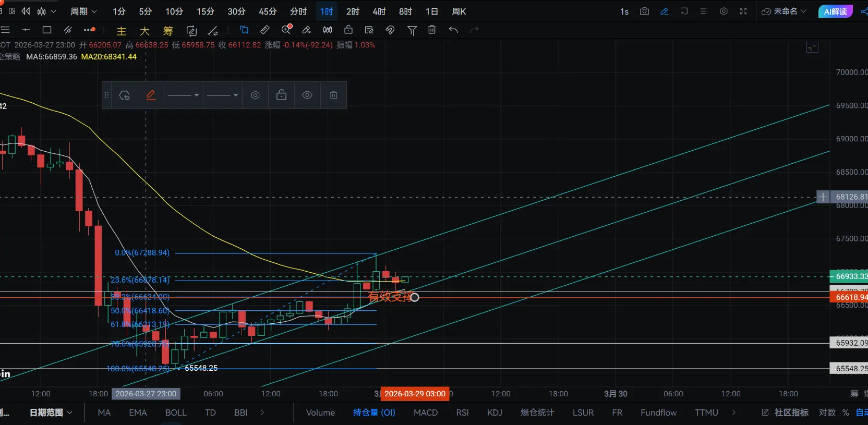The height and width of the screenshot is (425, 868).
Task: Select the 分时 time-sharing view
Action: click(x=298, y=11)
